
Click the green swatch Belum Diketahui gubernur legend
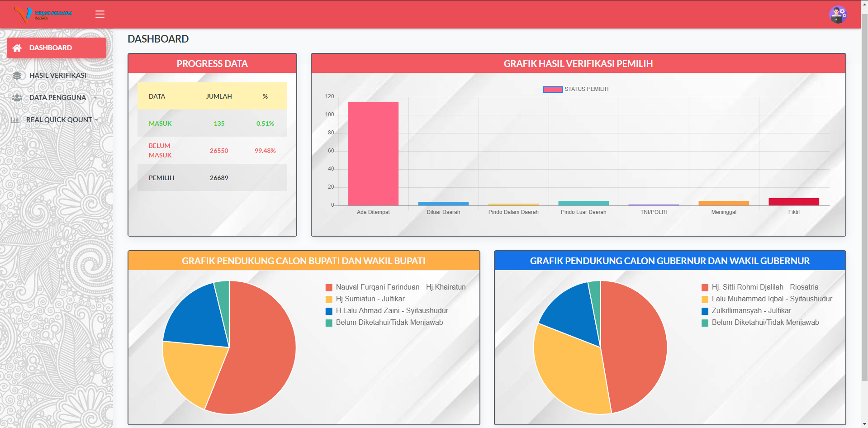(705, 323)
